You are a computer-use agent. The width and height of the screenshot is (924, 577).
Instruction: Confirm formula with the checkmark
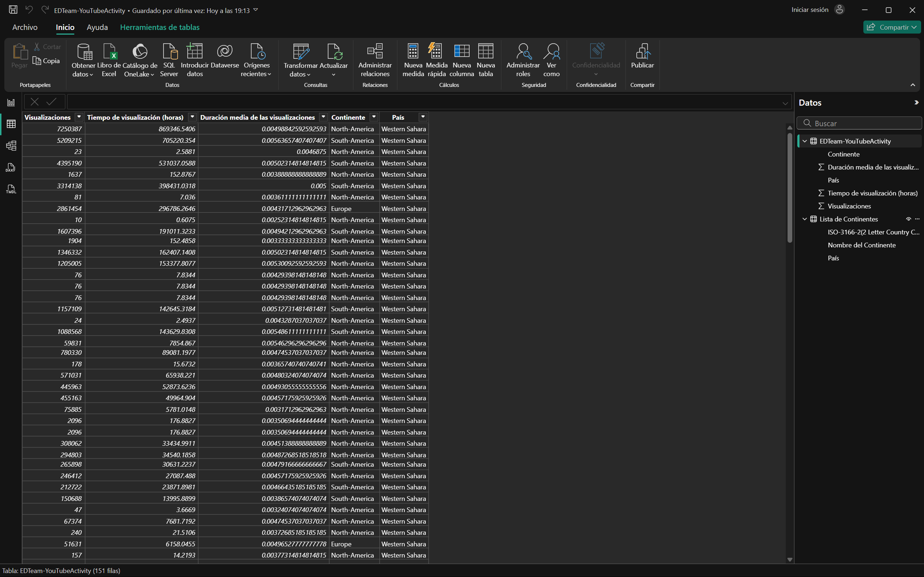[51, 101]
